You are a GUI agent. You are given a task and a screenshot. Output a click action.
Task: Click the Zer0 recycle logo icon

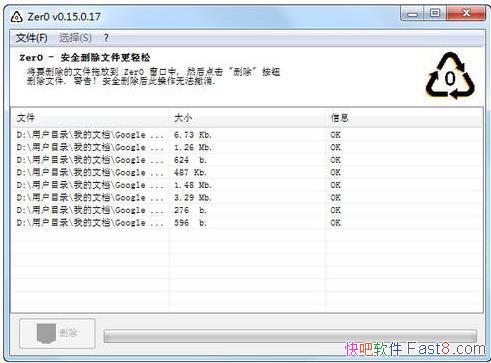point(450,76)
